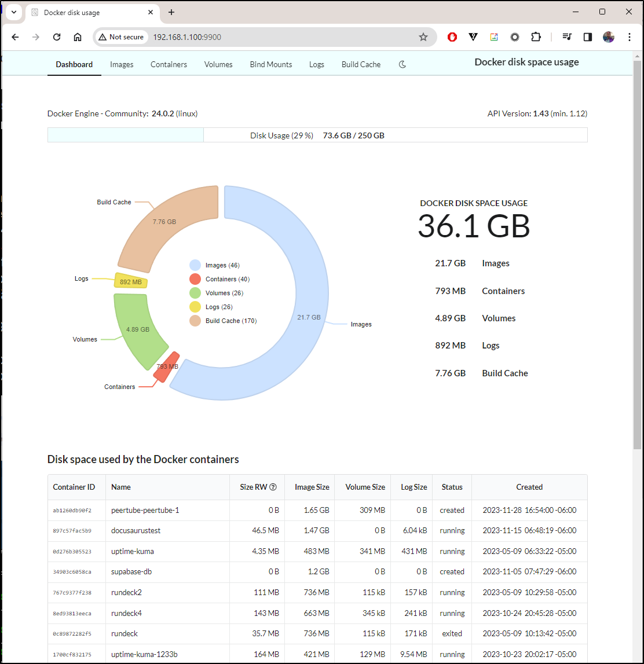Click the uptime-kuma-1233b container name
The height and width of the screenshot is (664, 644).
click(x=144, y=654)
